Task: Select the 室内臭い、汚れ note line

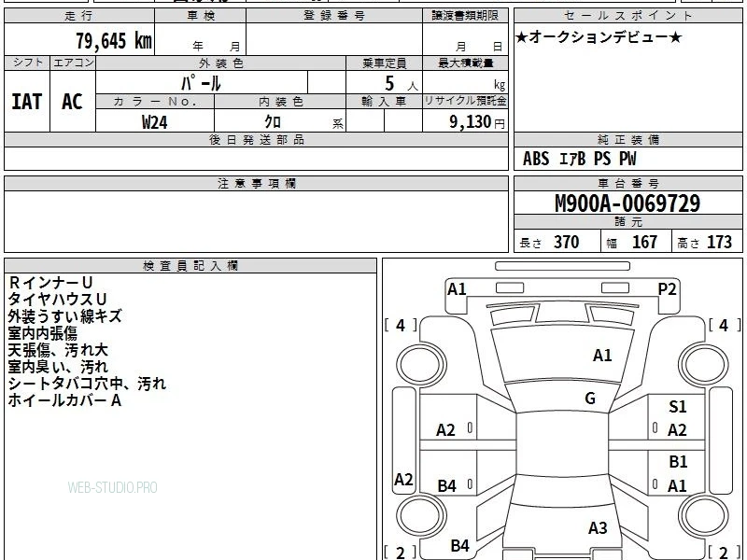Action: [58, 367]
